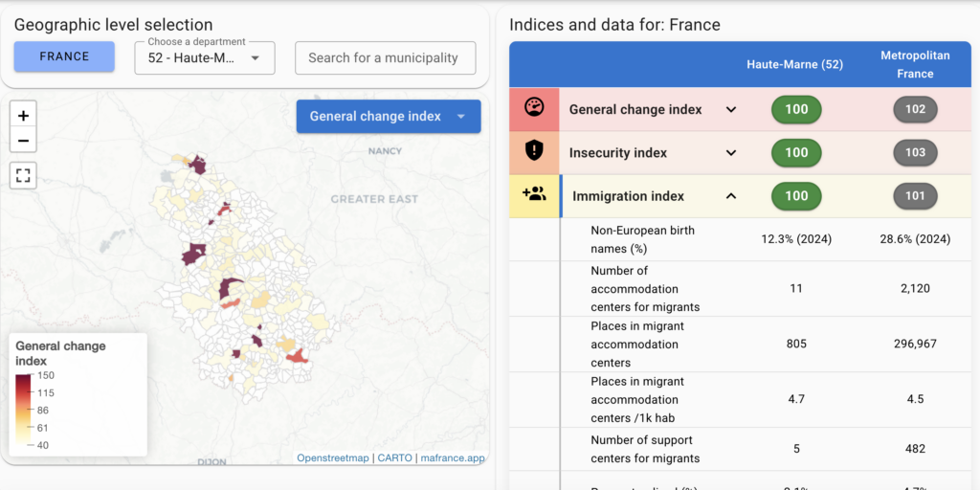
Task: Focus the Search for a municipality field
Action: point(384,57)
